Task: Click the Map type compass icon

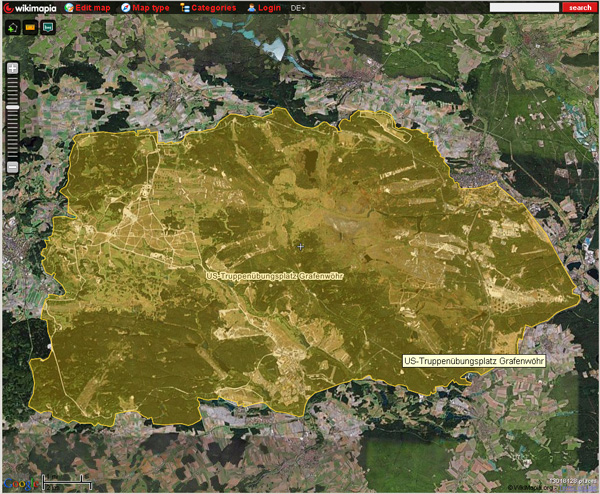Action: [x=126, y=8]
